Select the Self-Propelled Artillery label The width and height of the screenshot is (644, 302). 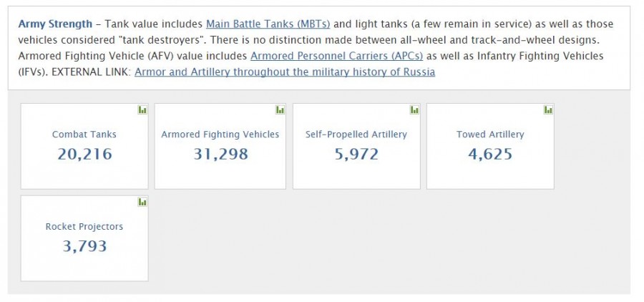[356, 134]
